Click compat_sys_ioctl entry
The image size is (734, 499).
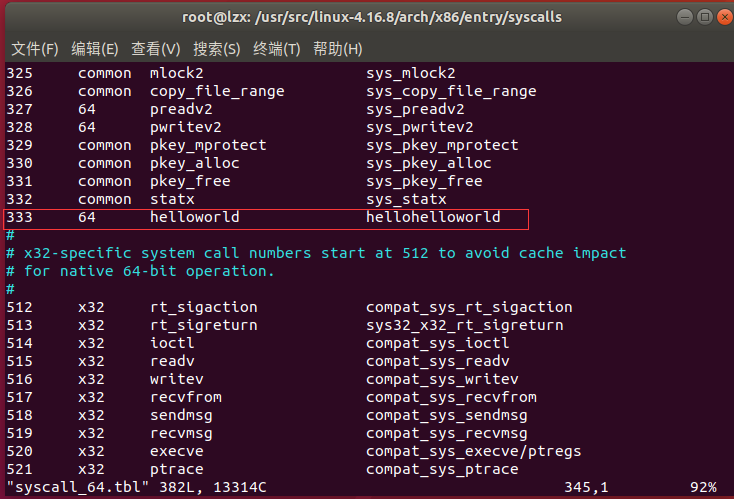[x=438, y=344]
